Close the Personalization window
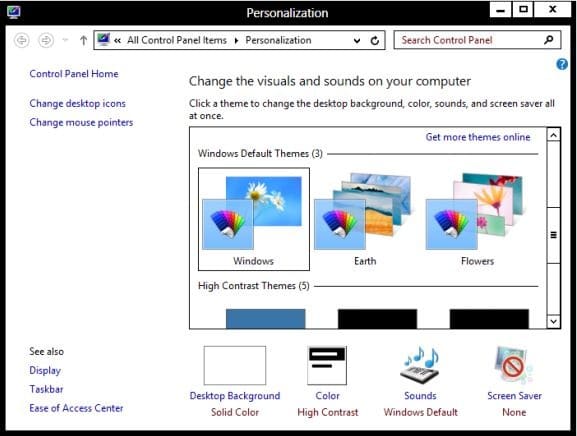The width and height of the screenshot is (577, 436). pos(552,10)
